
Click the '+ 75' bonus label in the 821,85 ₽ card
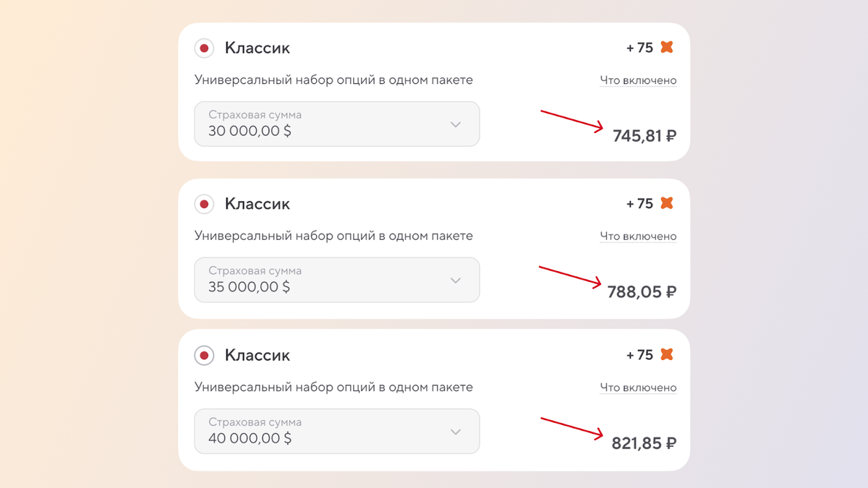639,355
